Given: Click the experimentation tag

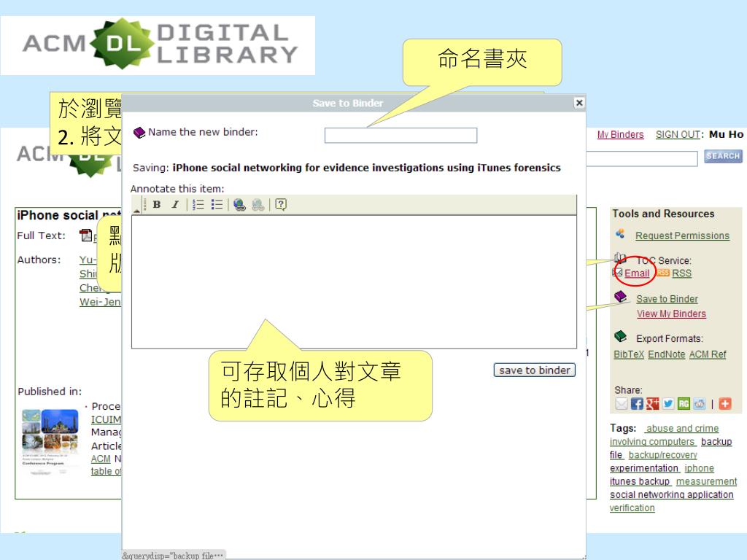Looking at the screenshot, I should (x=644, y=469).
